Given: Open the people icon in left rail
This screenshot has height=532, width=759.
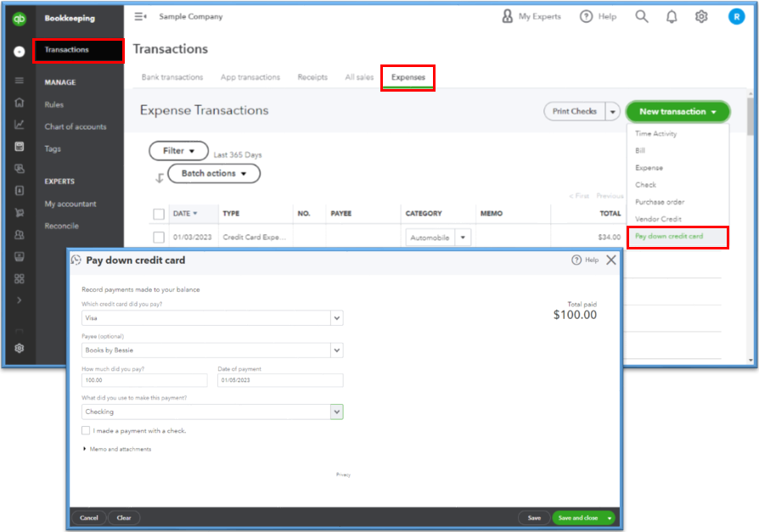Looking at the screenshot, I should [19, 234].
